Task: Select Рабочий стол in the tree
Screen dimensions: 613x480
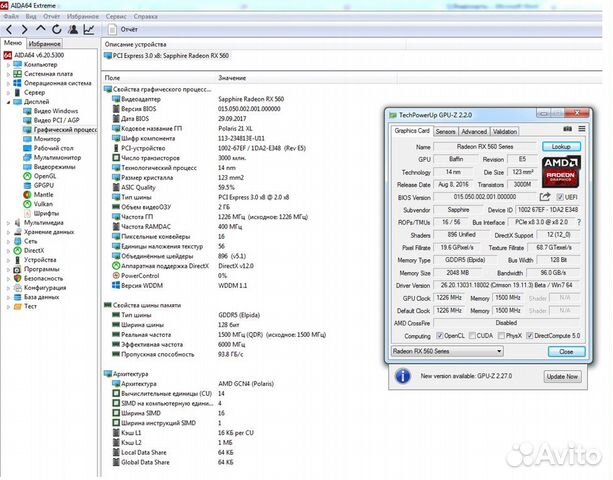Action: [x=48, y=149]
